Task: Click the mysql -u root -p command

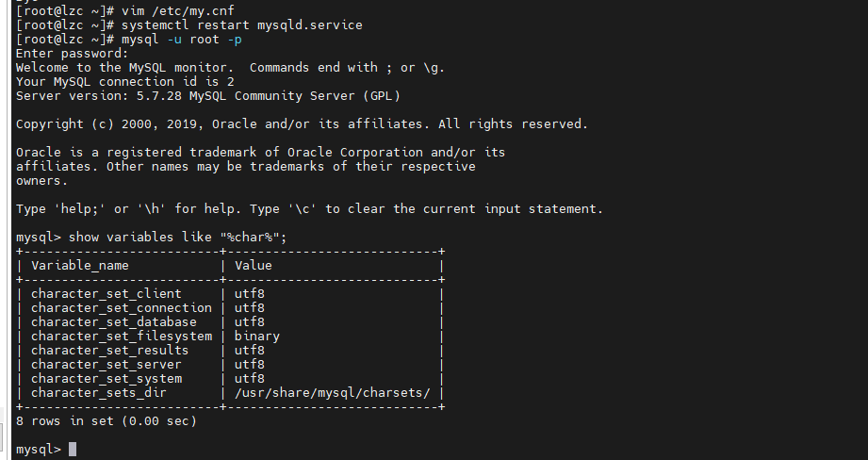Action: coord(182,40)
